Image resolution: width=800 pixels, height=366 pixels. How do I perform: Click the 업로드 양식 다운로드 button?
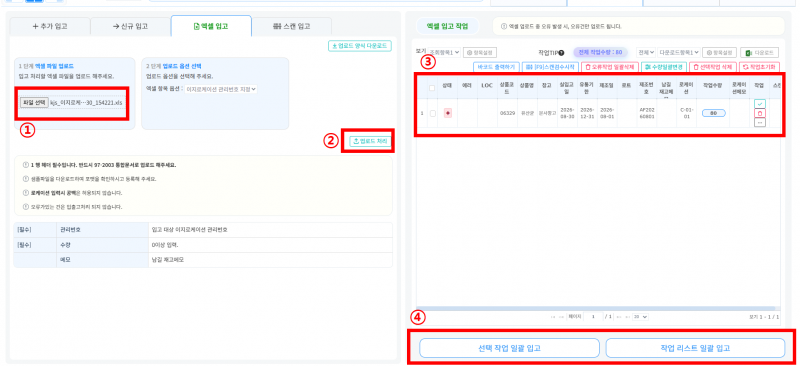coord(360,46)
